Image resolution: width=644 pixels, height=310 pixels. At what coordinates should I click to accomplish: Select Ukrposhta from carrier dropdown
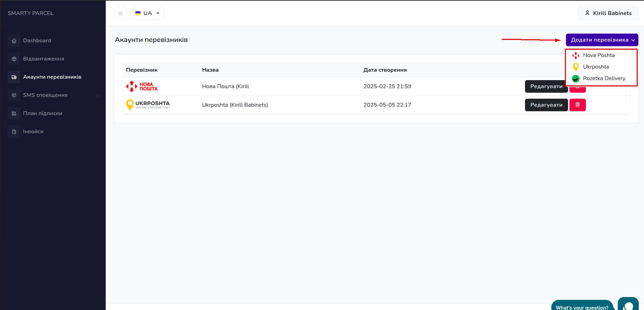pos(596,67)
